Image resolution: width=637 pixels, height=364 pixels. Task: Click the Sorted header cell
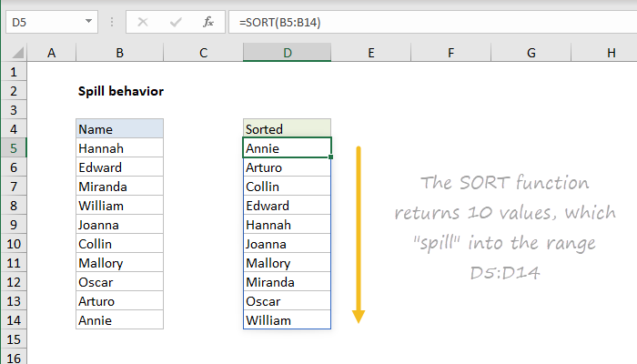tap(287, 128)
